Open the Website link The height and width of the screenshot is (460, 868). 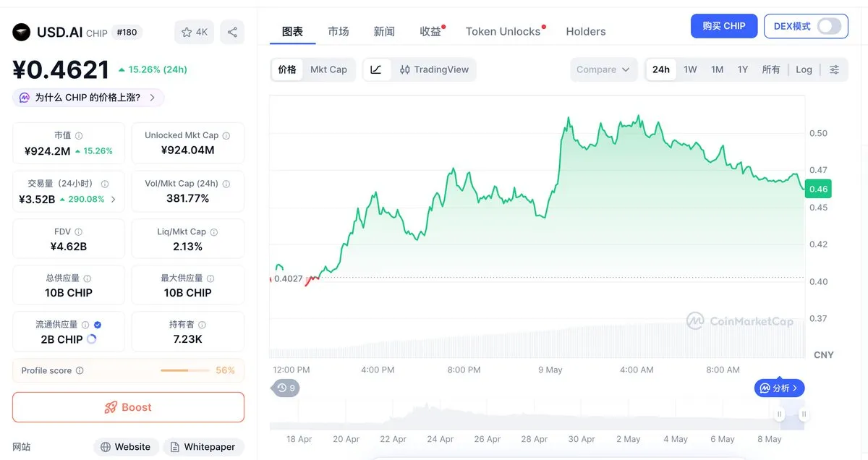[126, 447]
